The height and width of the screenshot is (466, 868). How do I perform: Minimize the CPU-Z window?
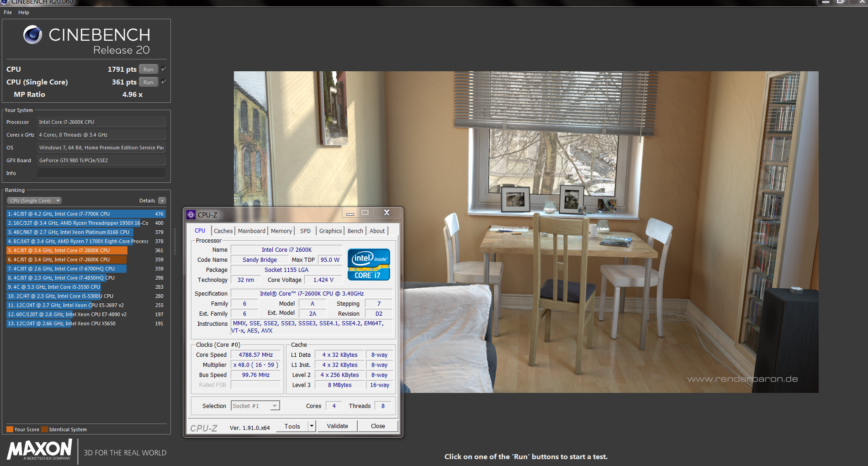coord(350,213)
